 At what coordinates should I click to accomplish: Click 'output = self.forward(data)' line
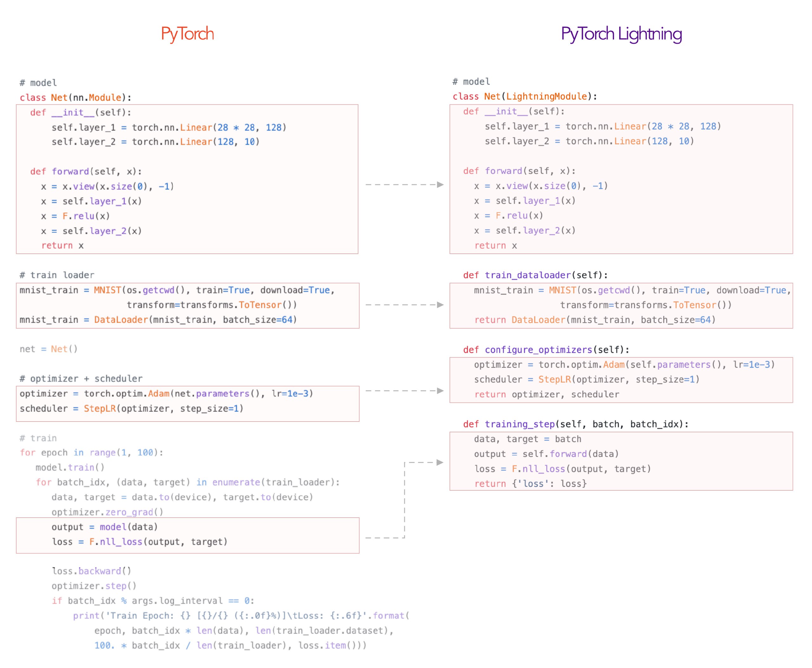pyautogui.click(x=546, y=454)
